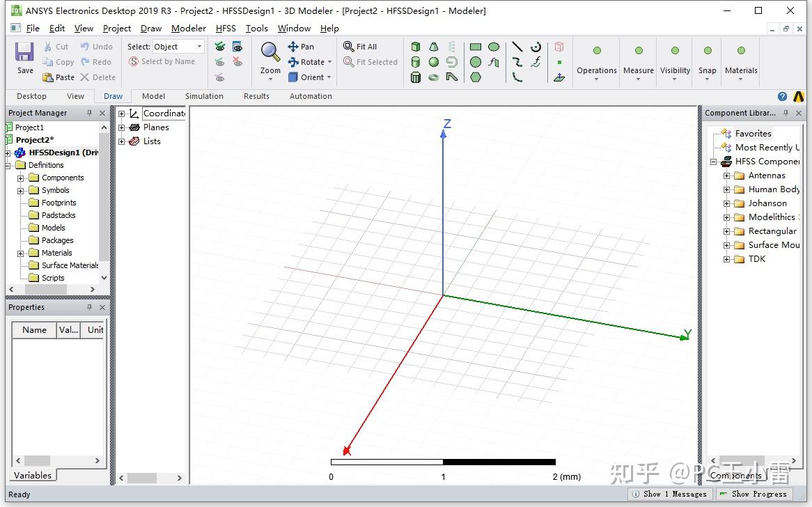Click Fit All to frame the model
Image resolution: width=812 pixels, height=507 pixels.
click(361, 46)
